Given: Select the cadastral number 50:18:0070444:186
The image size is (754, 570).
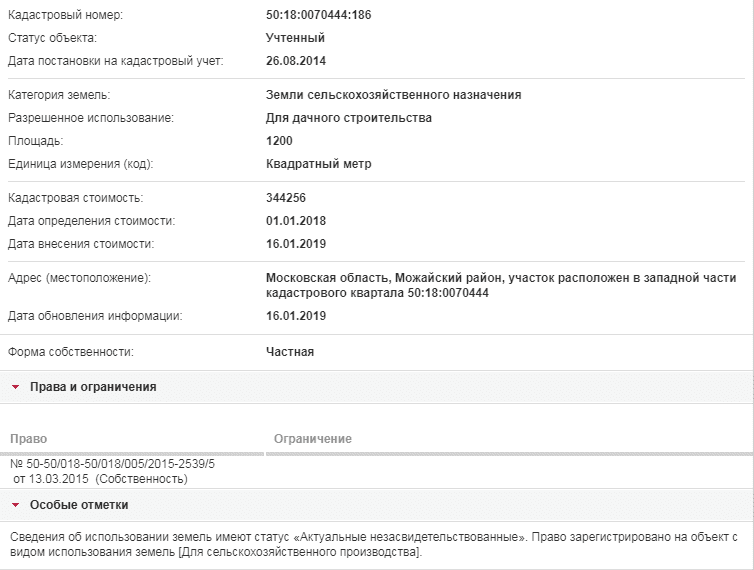Looking at the screenshot, I should coord(318,15).
